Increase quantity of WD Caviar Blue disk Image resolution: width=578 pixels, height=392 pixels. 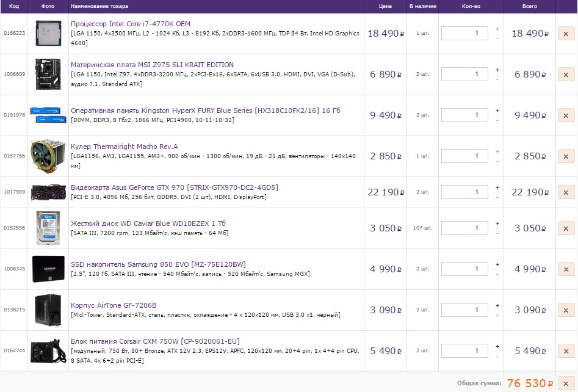coord(497,224)
